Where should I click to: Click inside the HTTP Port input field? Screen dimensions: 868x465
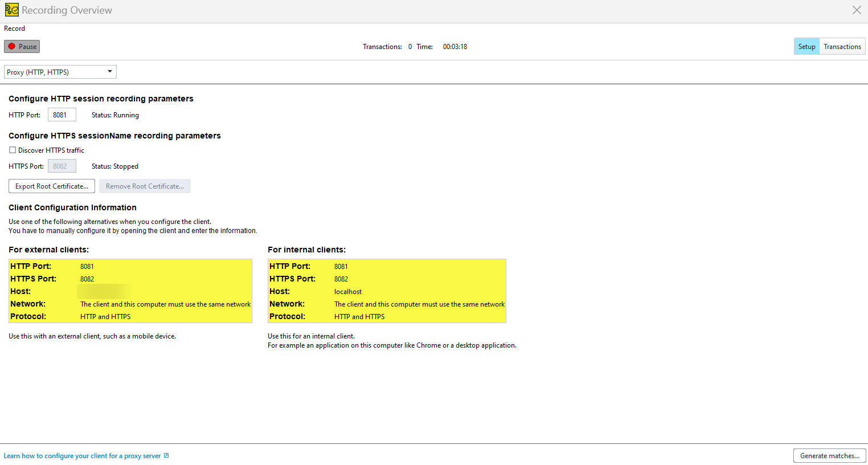(62, 114)
